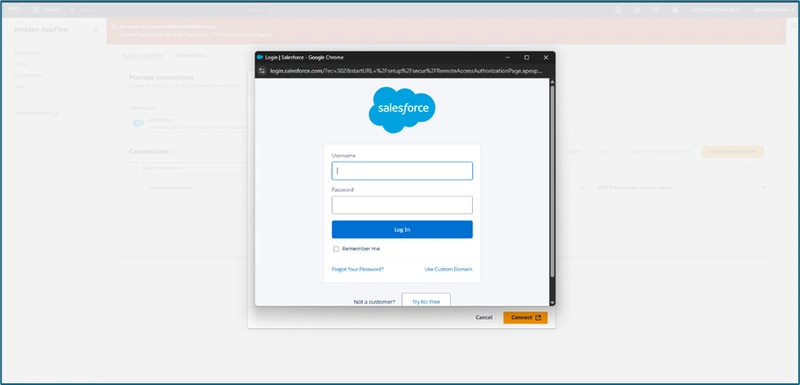This screenshot has height=385, width=800.
Task: Minimize the Salesforce login popup window
Action: pos(508,58)
